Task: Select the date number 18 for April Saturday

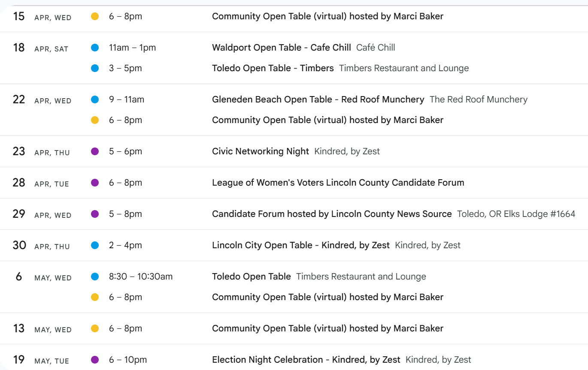Action: (19, 48)
